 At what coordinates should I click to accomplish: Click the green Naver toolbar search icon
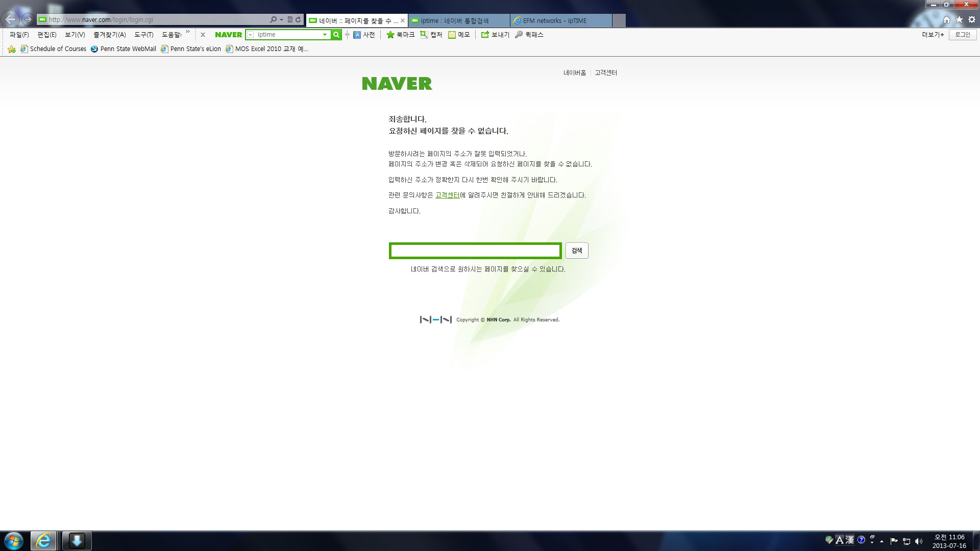pyautogui.click(x=336, y=35)
